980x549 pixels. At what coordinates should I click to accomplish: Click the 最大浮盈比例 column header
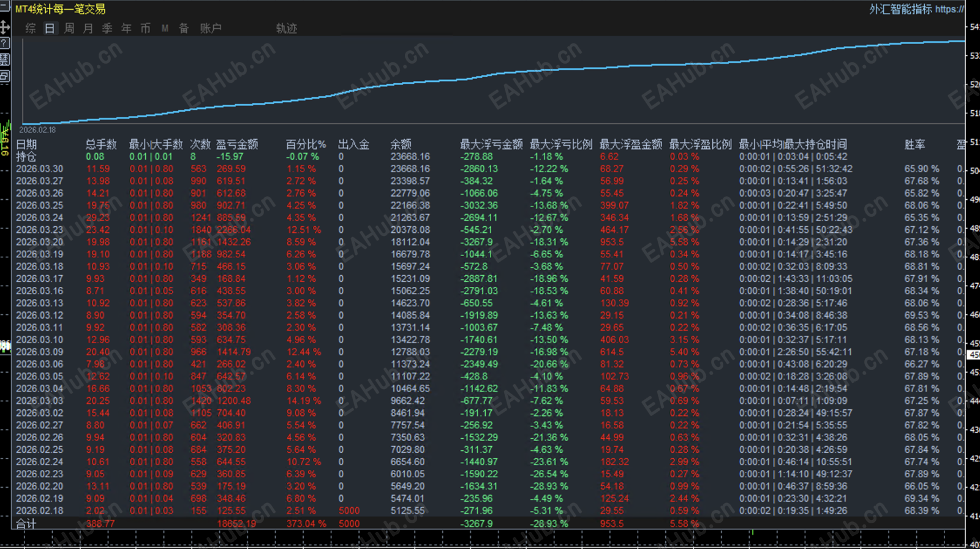pyautogui.click(x=701, y=145)
